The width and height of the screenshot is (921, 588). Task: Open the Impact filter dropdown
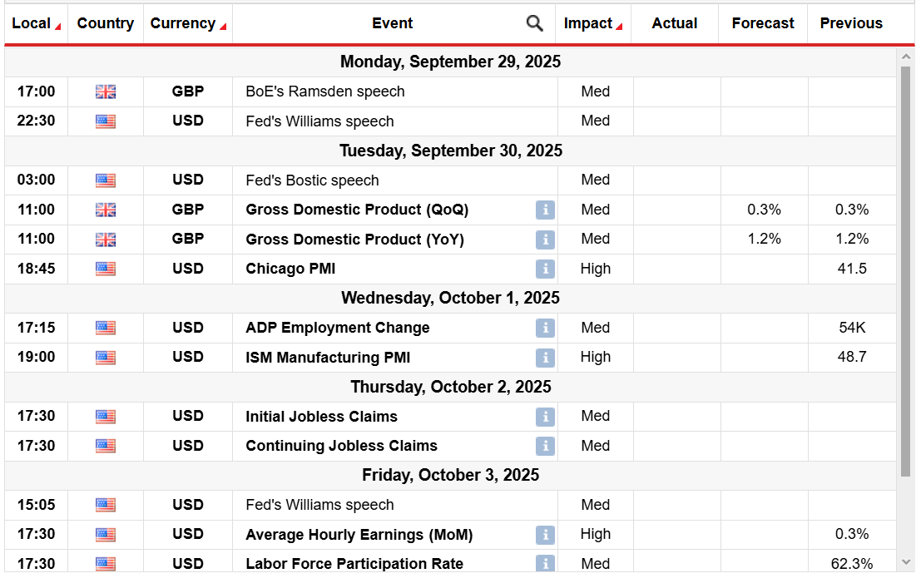click(x=593, y=23)
